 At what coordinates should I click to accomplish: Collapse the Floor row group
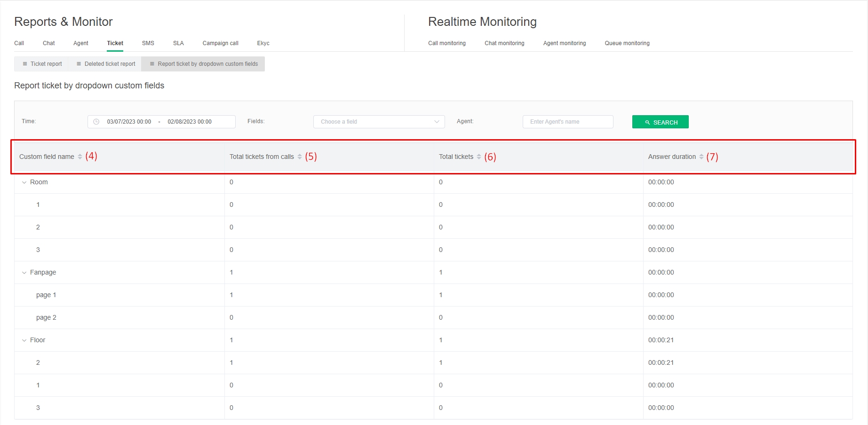(x=24, y=340)
